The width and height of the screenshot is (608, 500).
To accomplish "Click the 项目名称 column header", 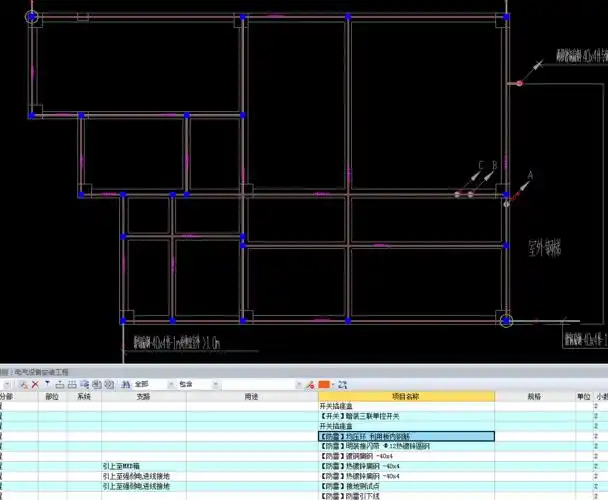I will [406, 396].
